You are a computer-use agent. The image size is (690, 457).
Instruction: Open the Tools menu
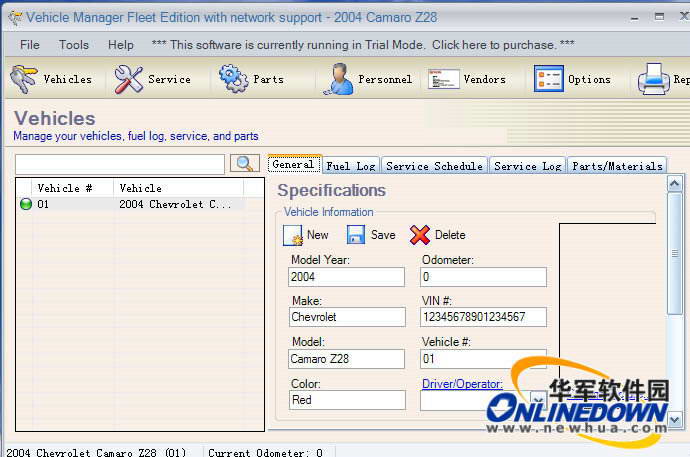(x=74, y=45)
